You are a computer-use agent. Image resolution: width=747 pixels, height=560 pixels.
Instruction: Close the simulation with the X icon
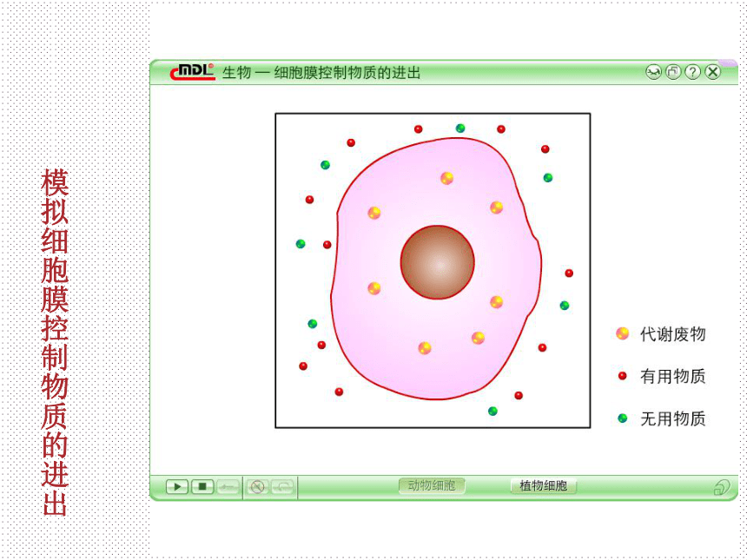tap(713, 72)
